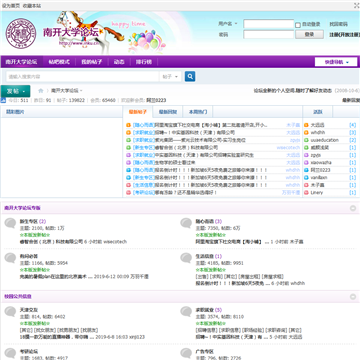Open 我的帖子 nav menu item

point(92,62)
